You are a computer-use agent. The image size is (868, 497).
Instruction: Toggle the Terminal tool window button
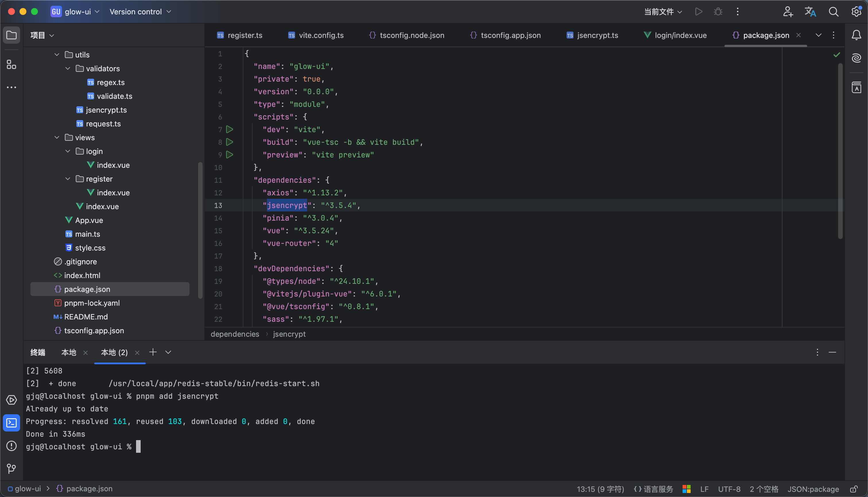[x=11, y=423]
